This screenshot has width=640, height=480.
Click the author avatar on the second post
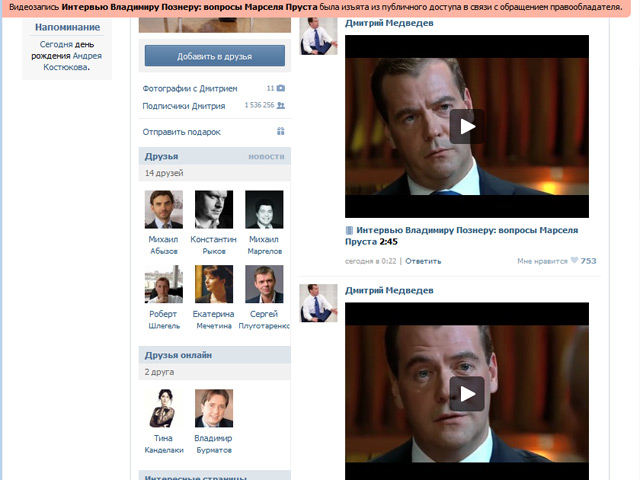pyautogui.click(x=319, y=302)
